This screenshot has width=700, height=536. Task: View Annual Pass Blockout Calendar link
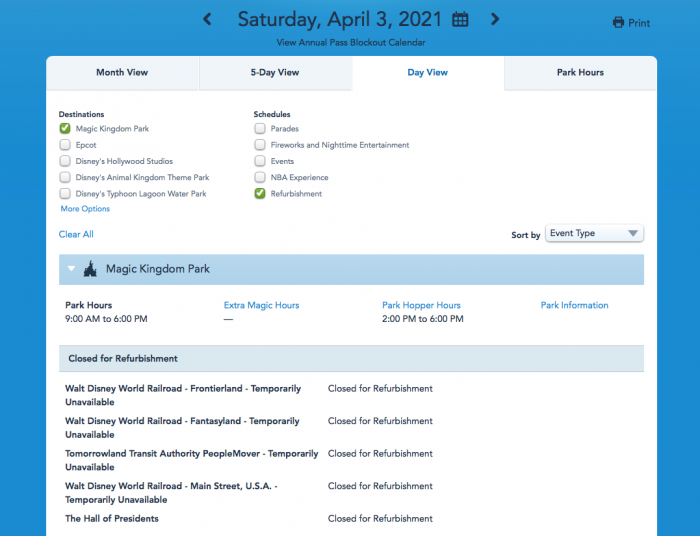350,43
